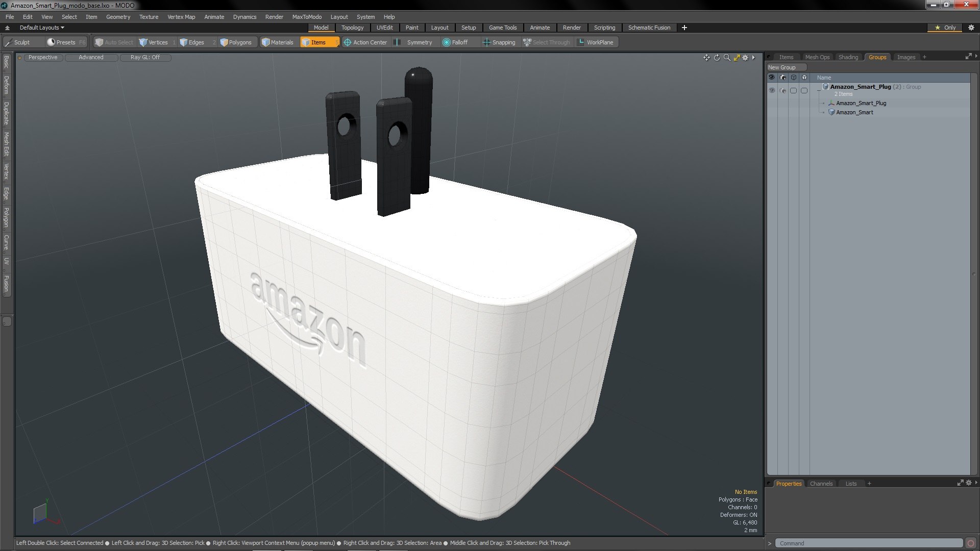Viewport: 980px width, 551px height.
Task: Click the viewport rotate icon
Action: pyautogui.click(x=717, y=58)
